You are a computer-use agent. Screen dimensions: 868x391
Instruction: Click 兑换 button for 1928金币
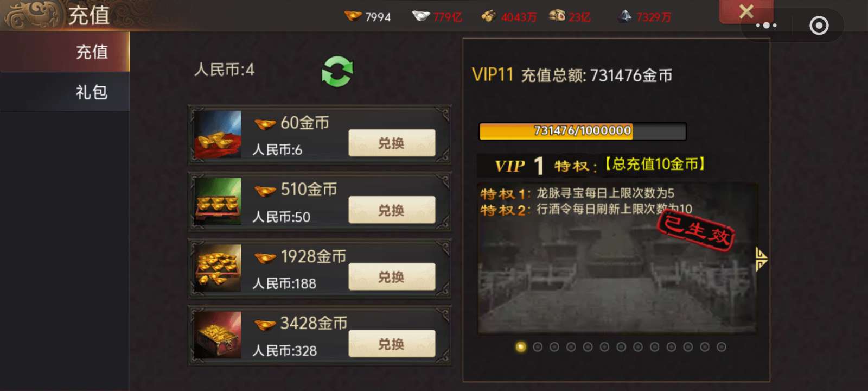(x=392, y=276)
